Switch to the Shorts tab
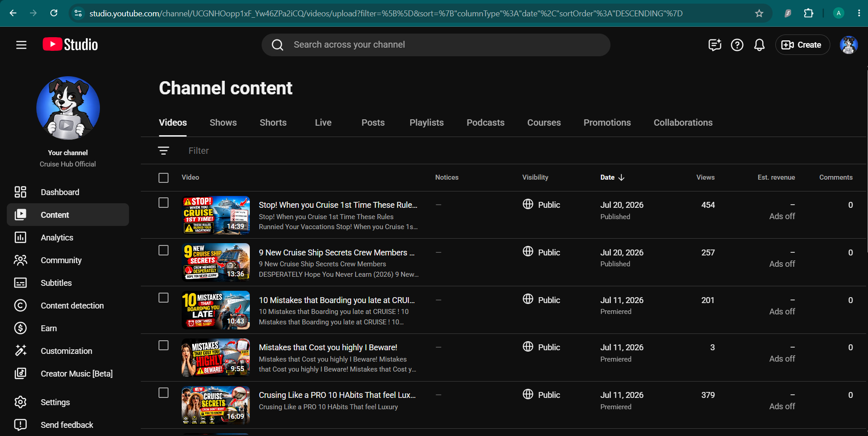 (273, 122)
